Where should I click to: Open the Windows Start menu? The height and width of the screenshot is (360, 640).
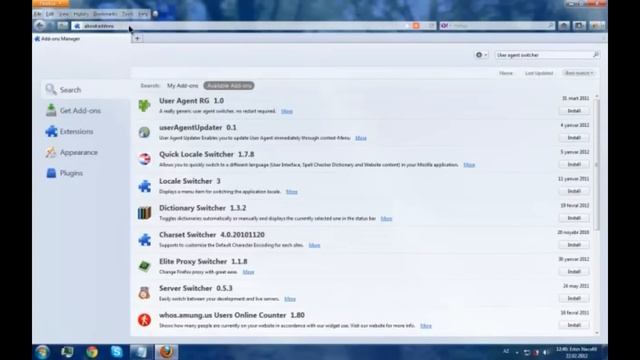pos(42,352)
